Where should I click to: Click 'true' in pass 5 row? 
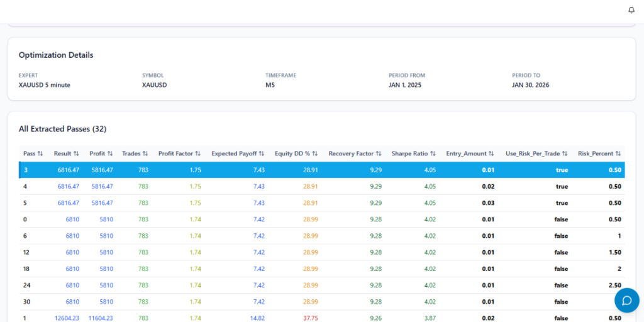[x=562, y=203]
